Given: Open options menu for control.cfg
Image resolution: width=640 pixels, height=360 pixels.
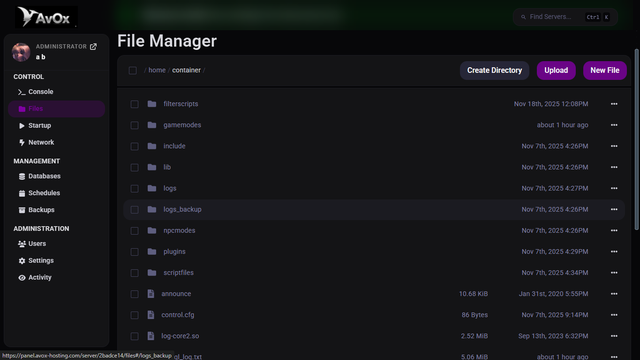Looking at the screenshot, I should [x=614, y=315].
